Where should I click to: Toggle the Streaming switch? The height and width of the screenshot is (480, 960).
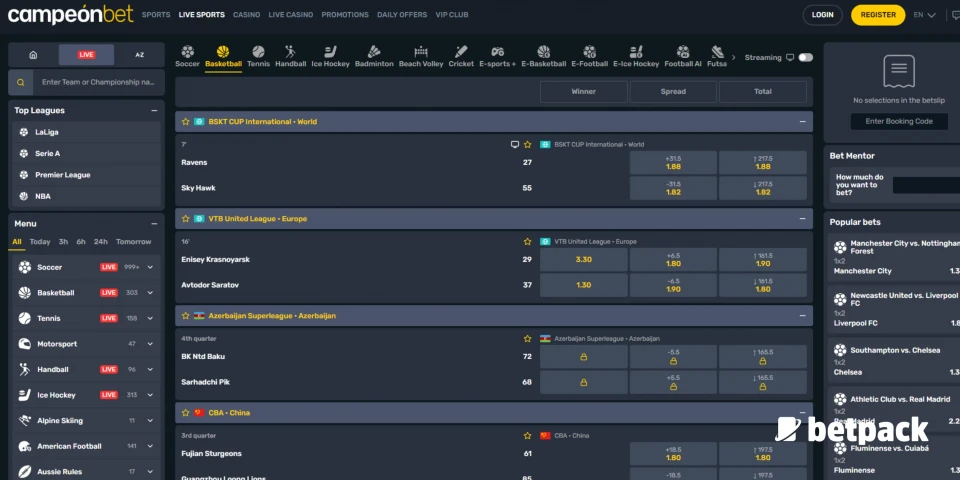tap(805, 58)
